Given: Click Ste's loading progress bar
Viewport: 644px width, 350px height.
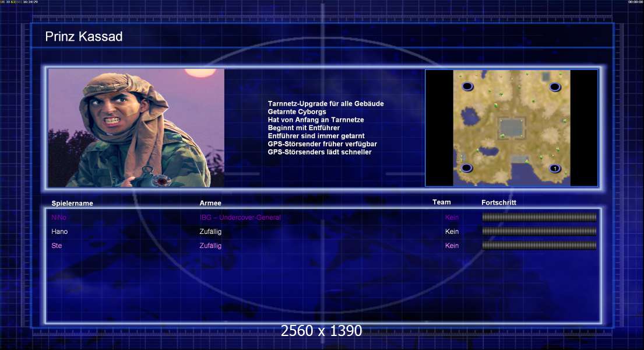Looking at the screenshot, I should pos(539,246).
